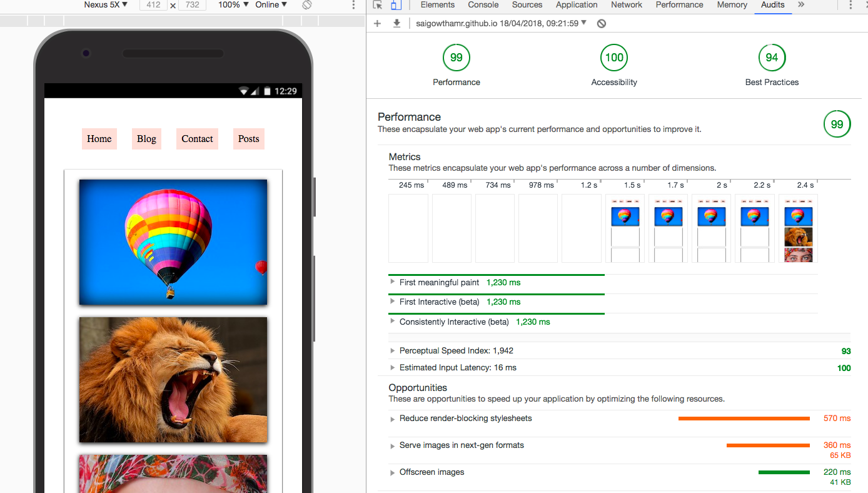
Task: Switch to the Console tab
Action: pos(483,5)
